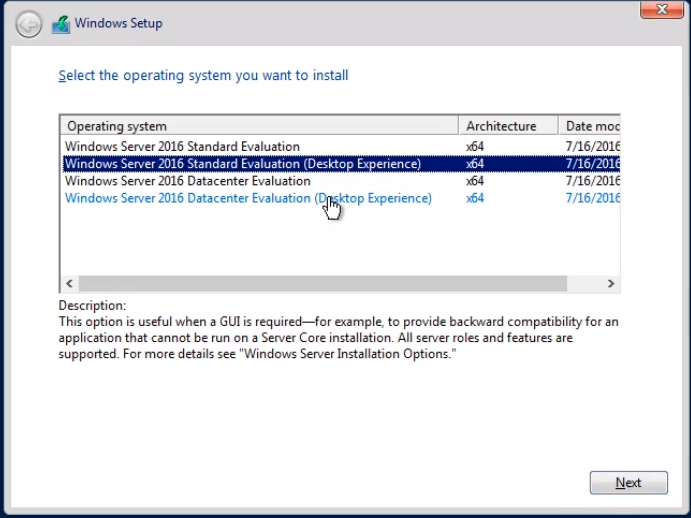Click the Windows Setup title text
Image resolution: width=691 pixels, height=518 pixels.
click(x=118, y=23)
